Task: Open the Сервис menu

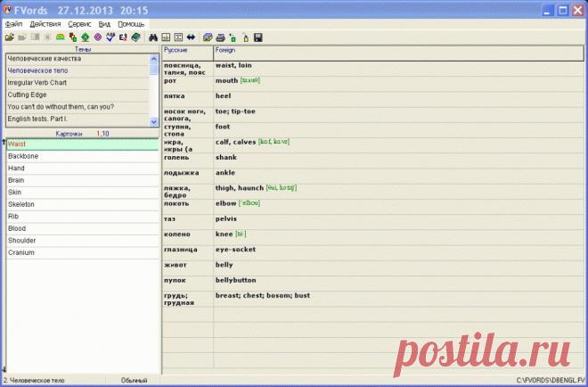Action: (79, 24)
